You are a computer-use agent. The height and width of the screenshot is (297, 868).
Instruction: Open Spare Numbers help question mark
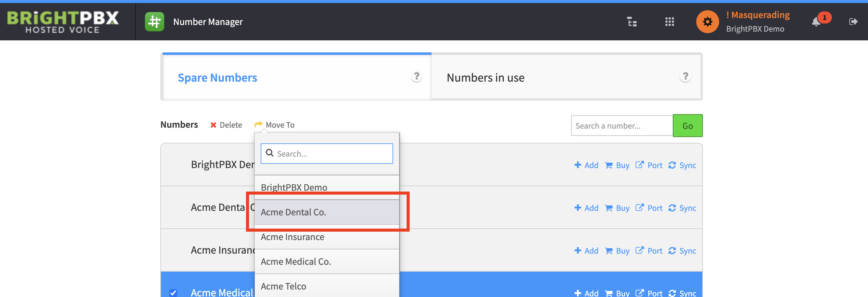pyautogui.click(x=417, y=77)
